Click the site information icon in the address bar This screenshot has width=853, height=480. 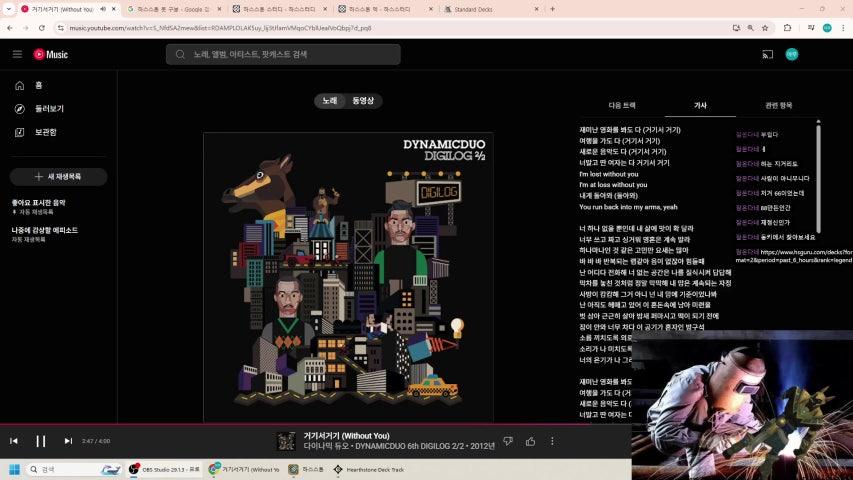(x=60, y=28)
